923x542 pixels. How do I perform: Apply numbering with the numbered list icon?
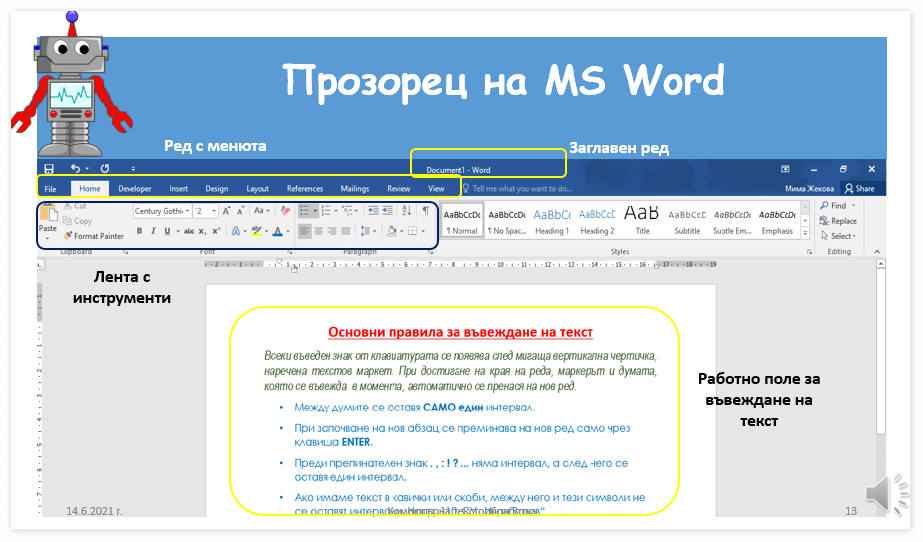[x=326, y=211]
